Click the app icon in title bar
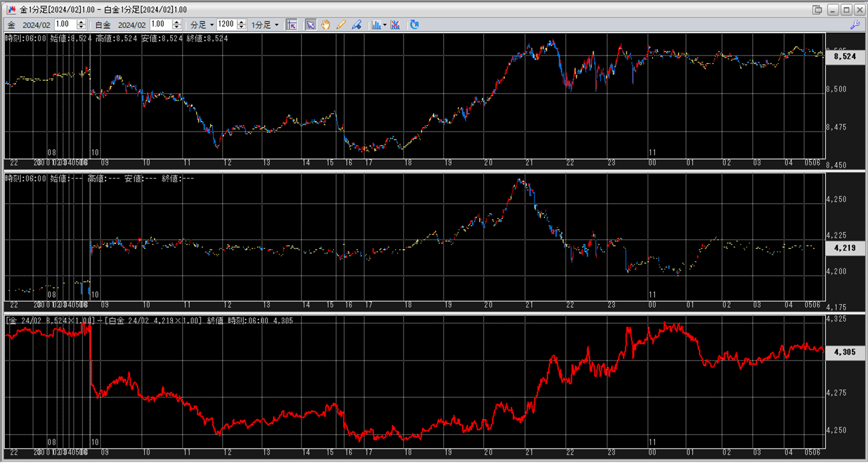The width and height of the screenshot is (868, 463). pos(11,9)
